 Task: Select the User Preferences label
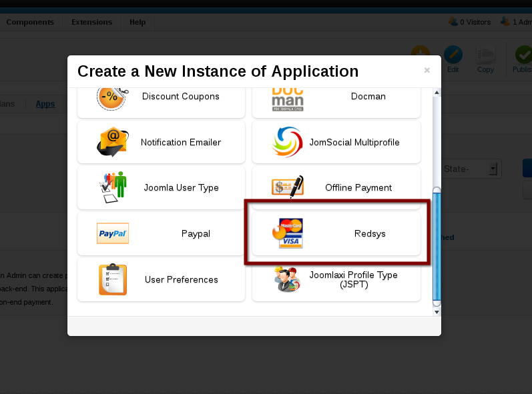pyautogui.click(x=181, y=279)
